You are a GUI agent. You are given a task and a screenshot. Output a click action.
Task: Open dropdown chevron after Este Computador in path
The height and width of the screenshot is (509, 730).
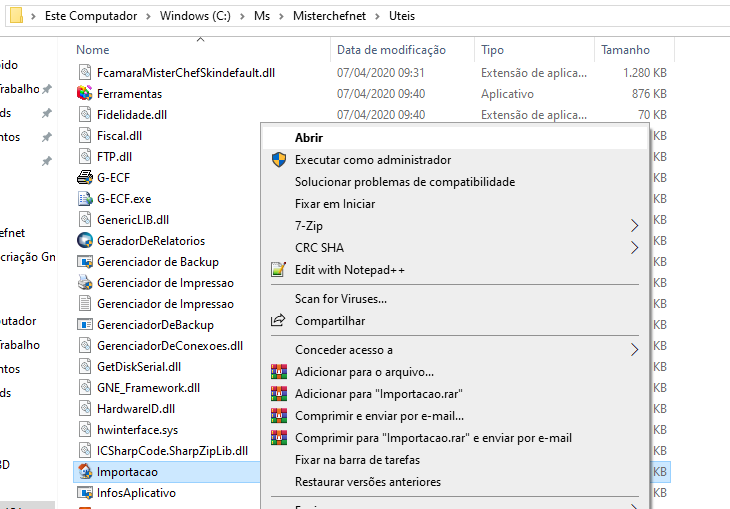coord(148,16)
